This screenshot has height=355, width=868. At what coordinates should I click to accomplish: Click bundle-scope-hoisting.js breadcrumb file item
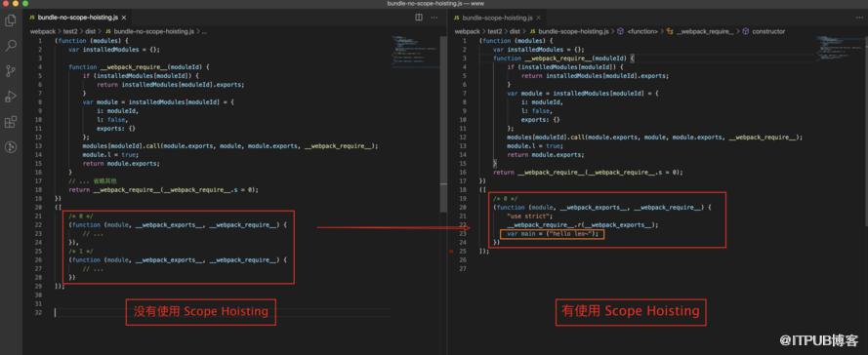click(568, 31)
